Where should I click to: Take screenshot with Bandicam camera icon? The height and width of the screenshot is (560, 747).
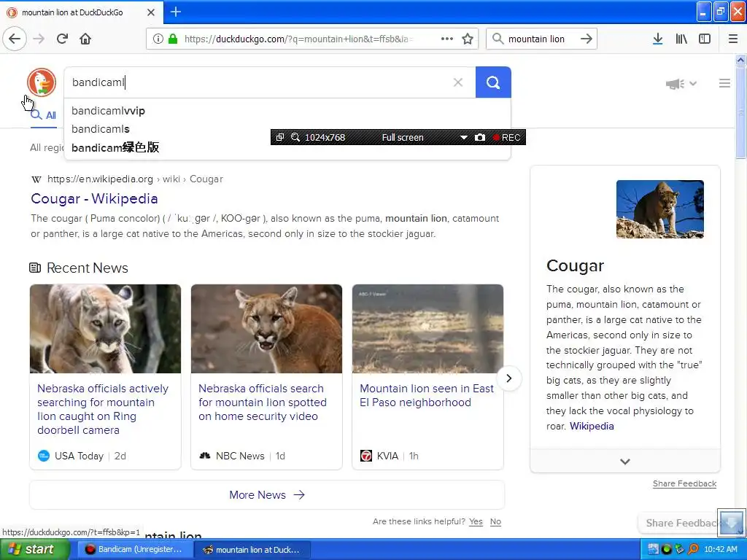pyautogui.click(x=480, y=137)
